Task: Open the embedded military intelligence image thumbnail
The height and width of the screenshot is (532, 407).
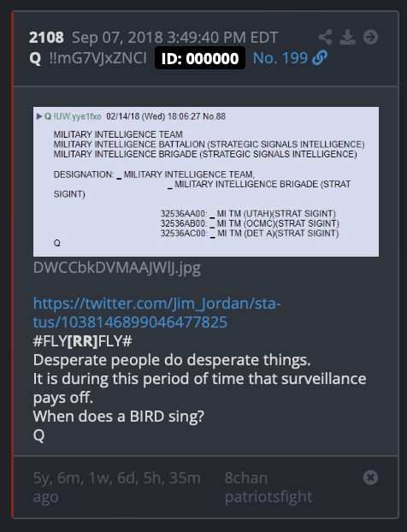Action: [x=206, y=182]
